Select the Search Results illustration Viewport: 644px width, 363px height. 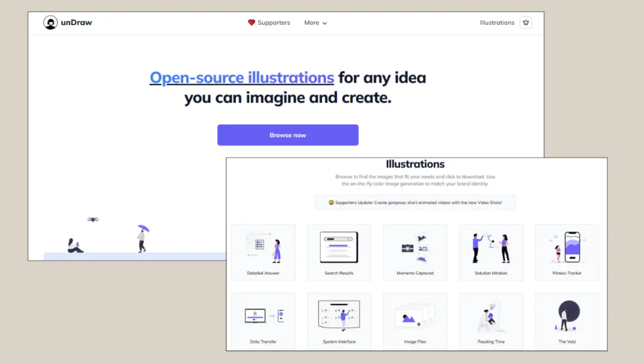pos(339,252)
